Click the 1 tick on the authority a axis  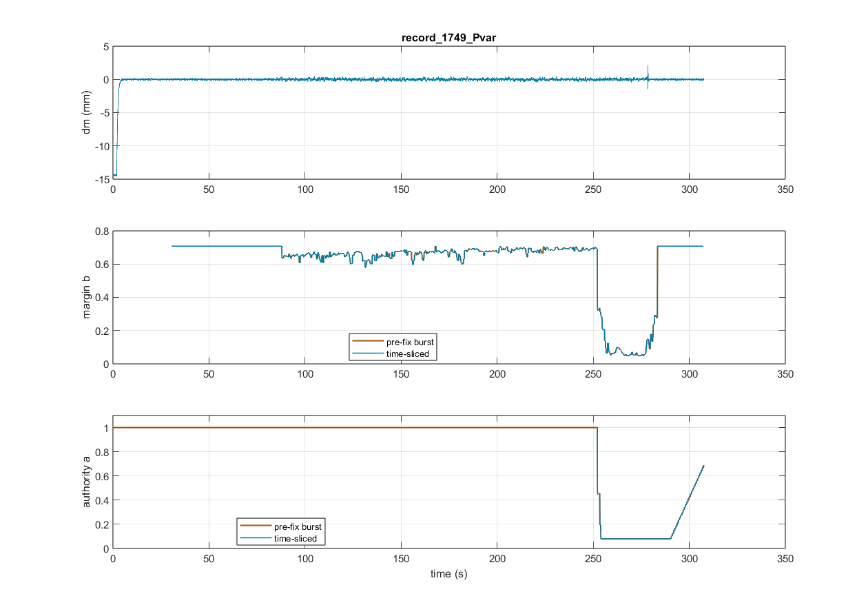click(x=105, y=428)
